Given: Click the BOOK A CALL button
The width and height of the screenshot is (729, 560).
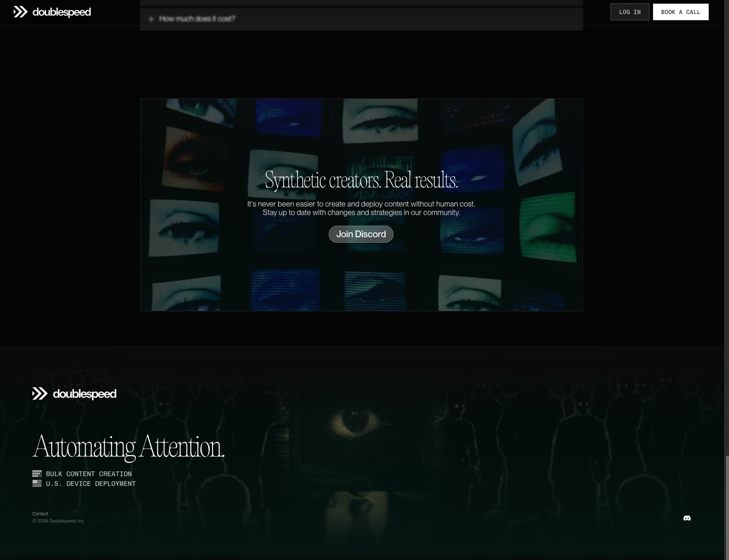Looking at the screenshot, I should click(x=680, y=12).
